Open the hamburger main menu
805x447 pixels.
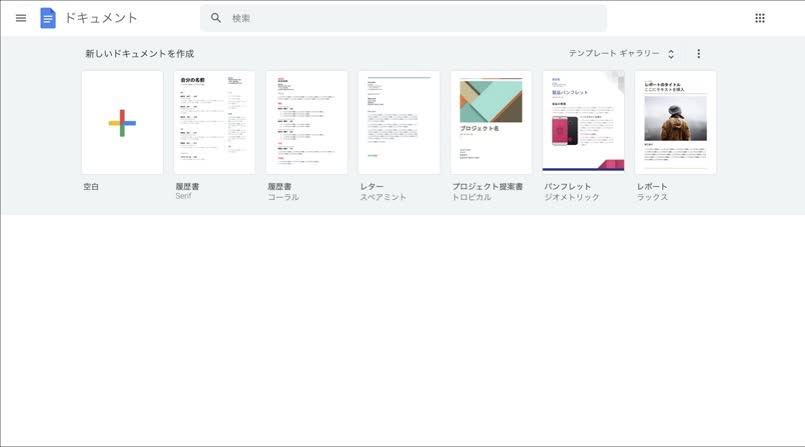pos(21,18)
